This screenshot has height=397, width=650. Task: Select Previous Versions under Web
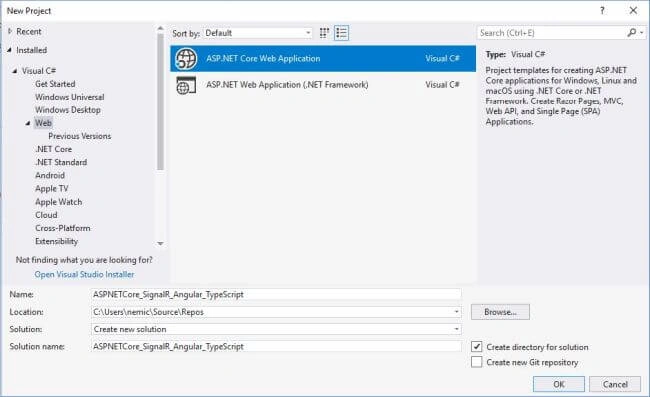[80, 136]
